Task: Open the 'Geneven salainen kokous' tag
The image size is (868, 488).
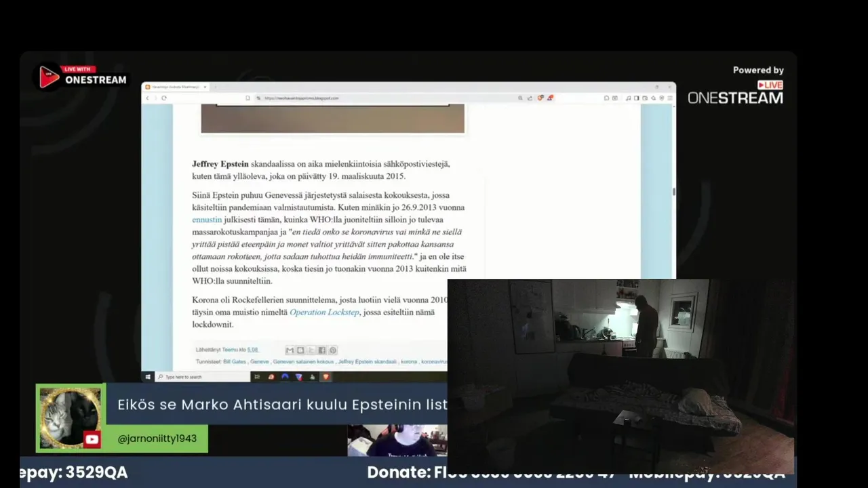Action: tap(303, 362)
